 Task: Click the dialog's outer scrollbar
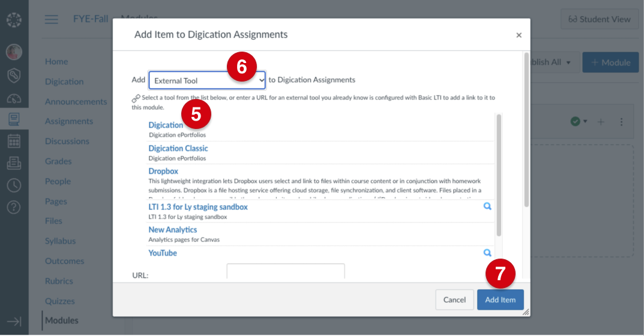[x=526, y=130]
